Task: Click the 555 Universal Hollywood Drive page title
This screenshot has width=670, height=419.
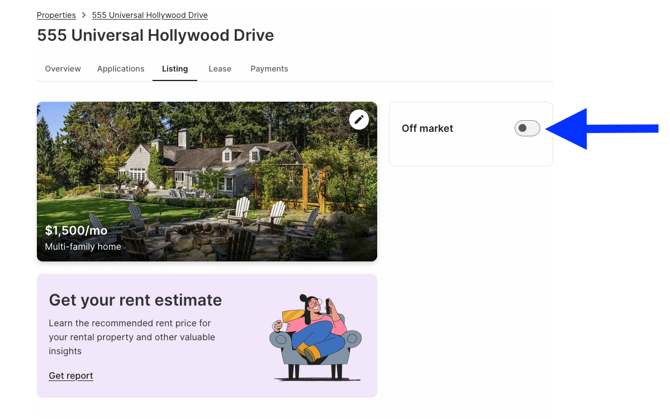Action: 156,35
